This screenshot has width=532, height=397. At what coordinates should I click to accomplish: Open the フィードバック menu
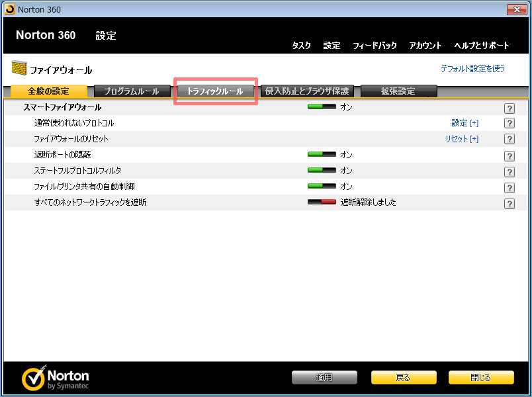(375, 46)
